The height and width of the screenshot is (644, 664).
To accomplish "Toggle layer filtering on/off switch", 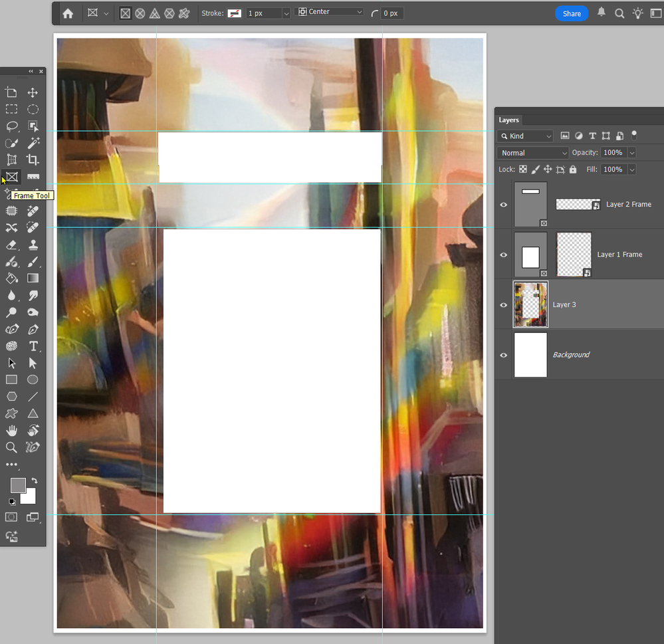I will pyautogui.click(x=634, y=135).
